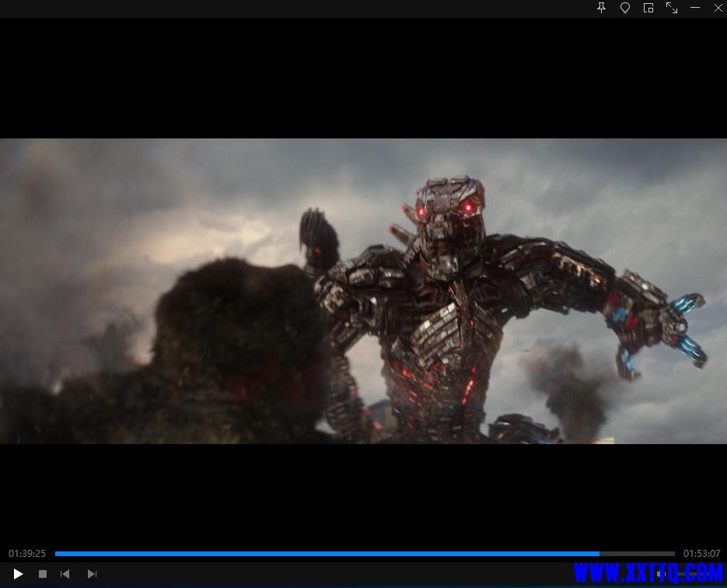
Task: Pin the player window on top
Action: tap(601, 8)
